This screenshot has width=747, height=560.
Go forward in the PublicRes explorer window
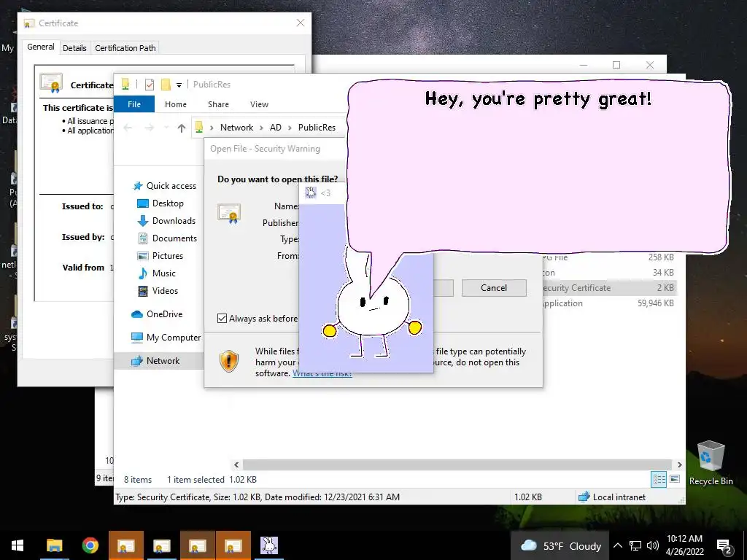(149, 128)
